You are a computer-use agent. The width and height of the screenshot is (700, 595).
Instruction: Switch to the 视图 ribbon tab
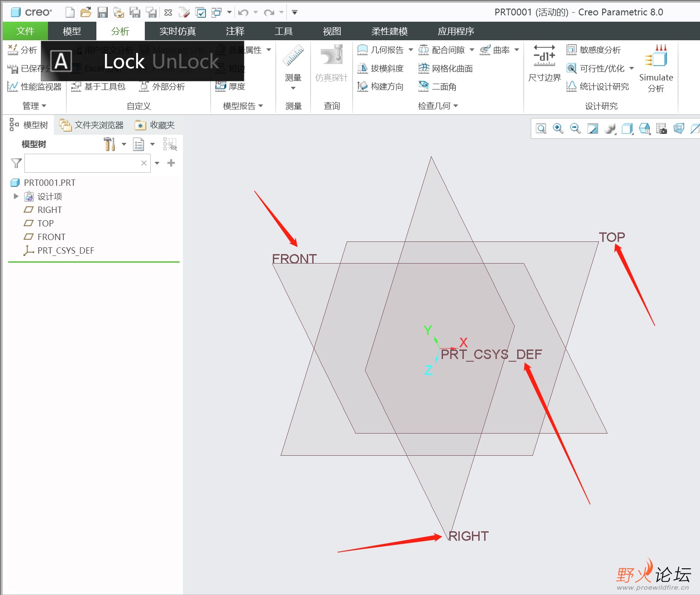click(x=332, y=31)
